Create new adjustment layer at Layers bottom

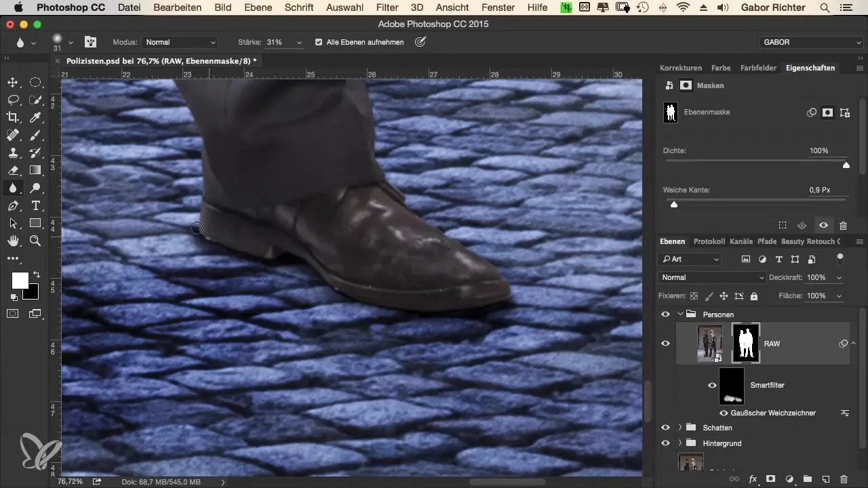[789, 479]
